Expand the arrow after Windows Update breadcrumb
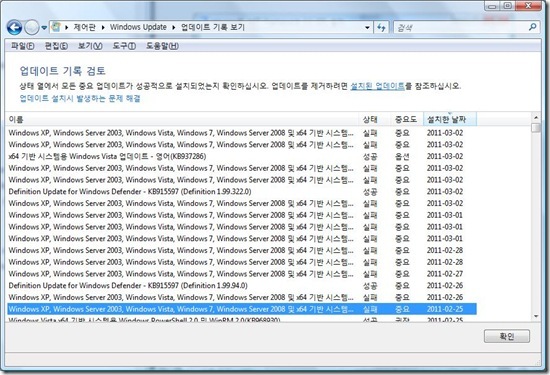550x375 pixels. click(174, 27)
